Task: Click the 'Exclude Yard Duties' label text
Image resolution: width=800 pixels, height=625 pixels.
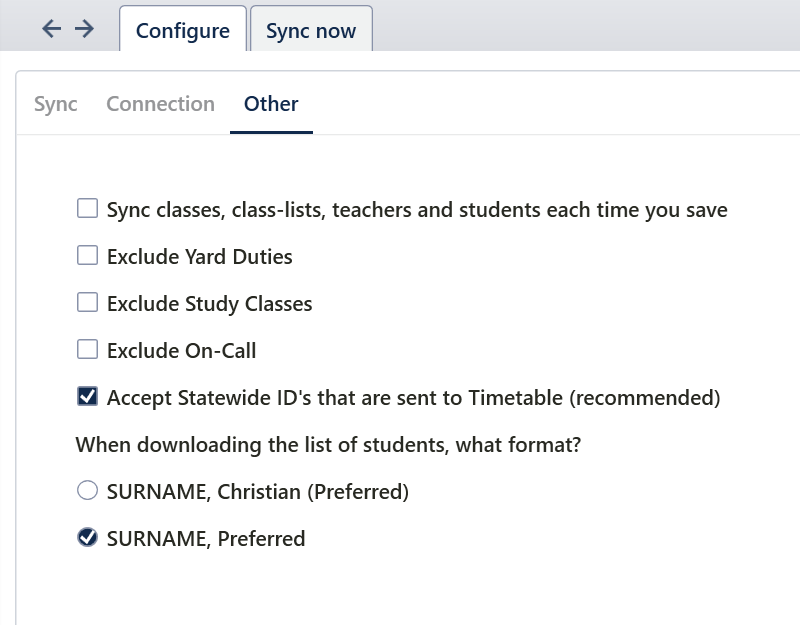Action: click(x=200, y=257)
